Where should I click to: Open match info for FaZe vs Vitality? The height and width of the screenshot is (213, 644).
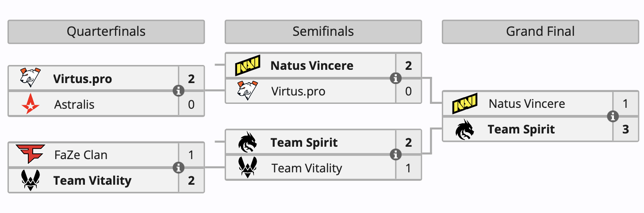179,167
